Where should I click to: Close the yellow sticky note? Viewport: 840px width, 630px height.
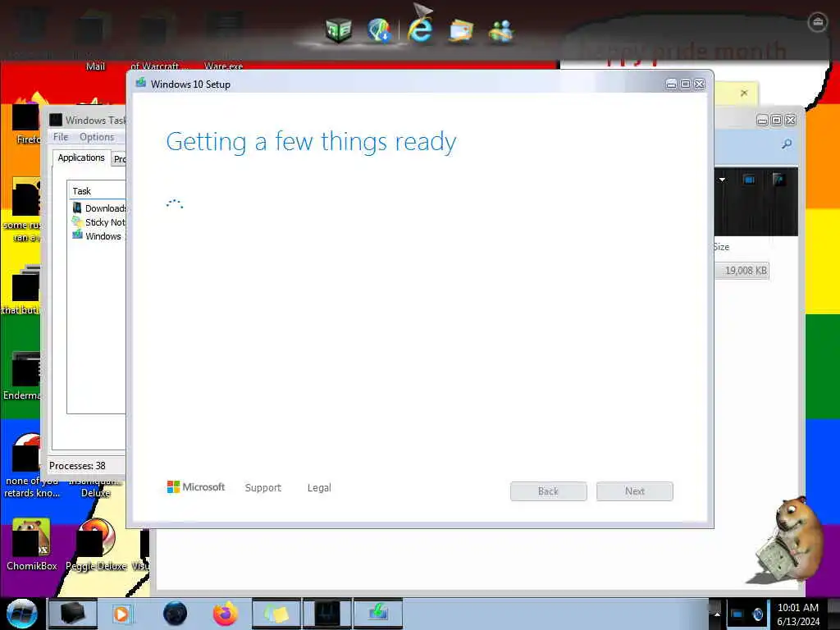744,93
